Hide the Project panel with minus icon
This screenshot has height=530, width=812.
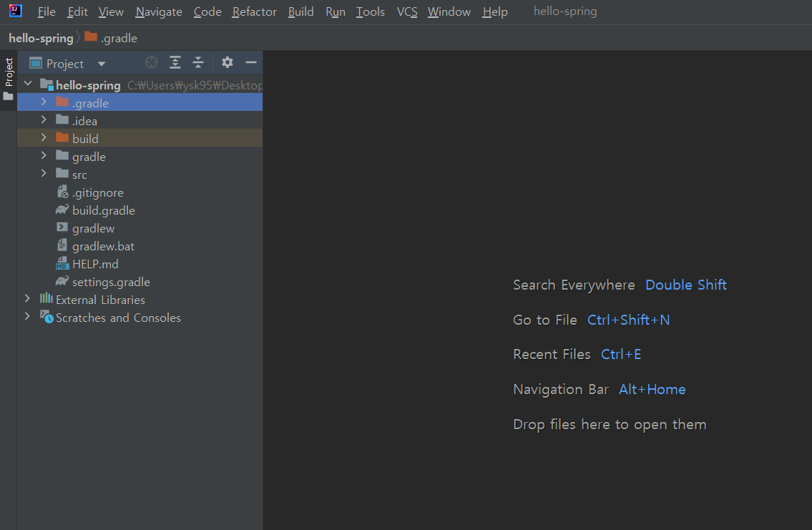251,63
